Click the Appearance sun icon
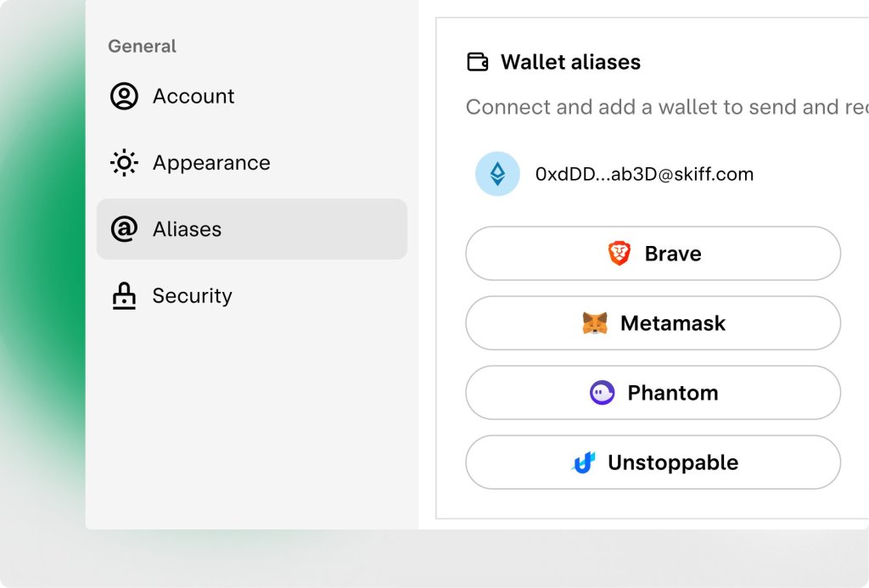 pos(124,162)
